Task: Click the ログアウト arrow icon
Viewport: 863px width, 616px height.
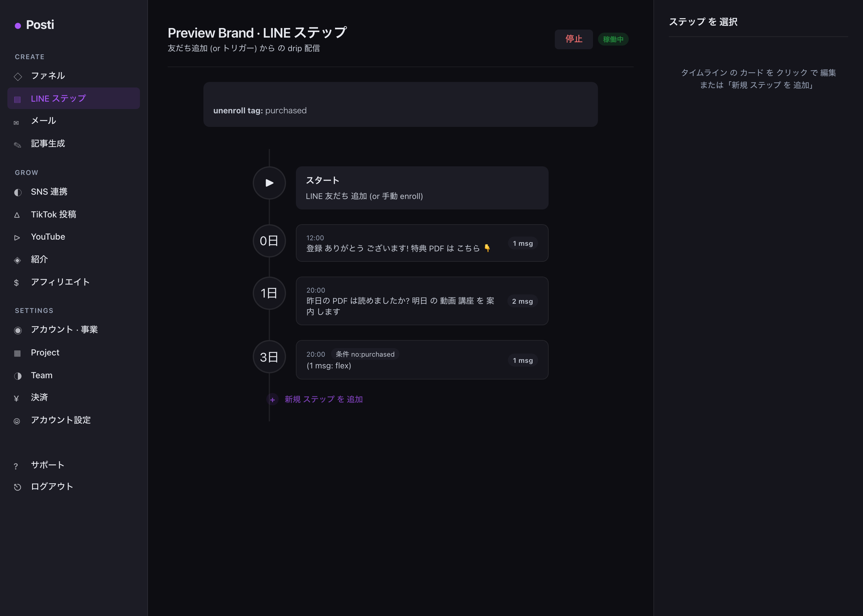Action: pos(18,487)
